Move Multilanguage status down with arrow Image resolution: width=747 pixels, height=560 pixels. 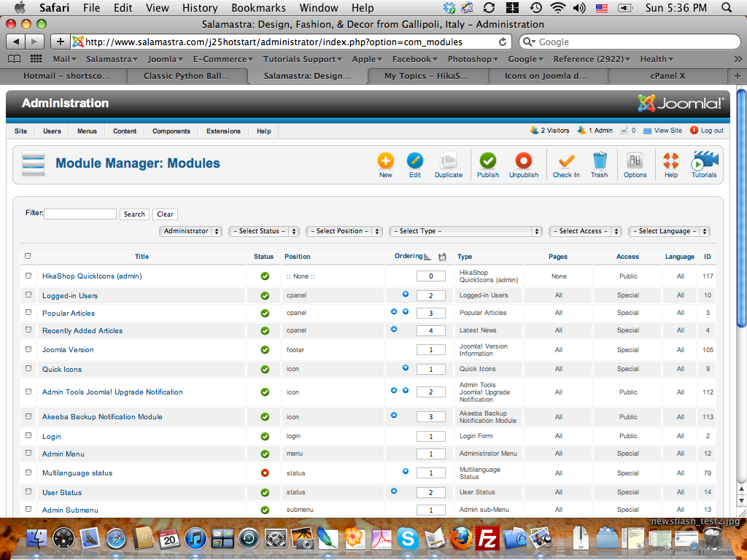point(406,472)
